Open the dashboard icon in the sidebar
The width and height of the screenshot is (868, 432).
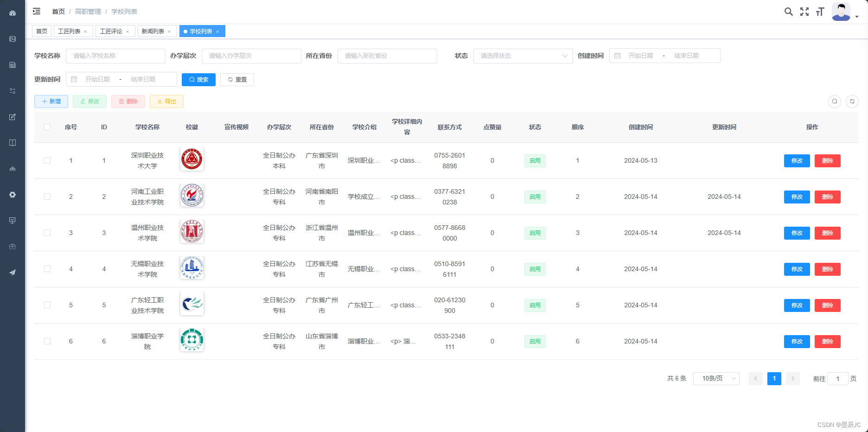13,13
